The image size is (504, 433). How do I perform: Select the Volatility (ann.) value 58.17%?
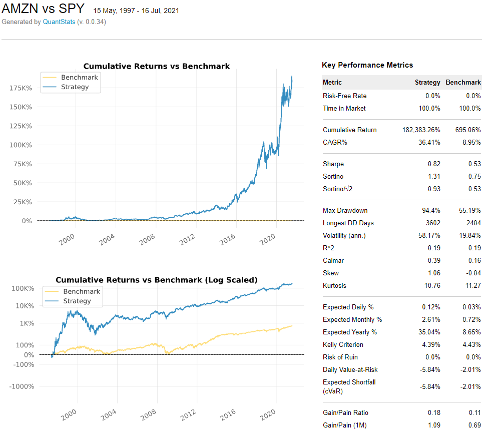coord(429,236)
